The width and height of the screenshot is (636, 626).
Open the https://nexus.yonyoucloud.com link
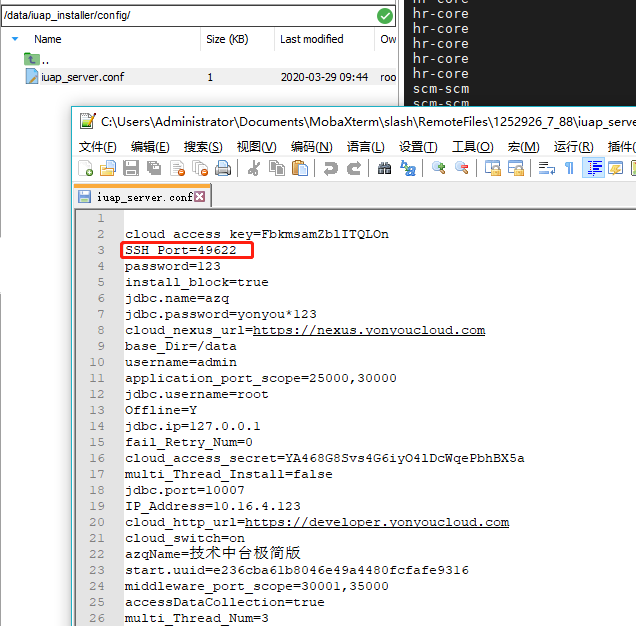pos(369,330)
